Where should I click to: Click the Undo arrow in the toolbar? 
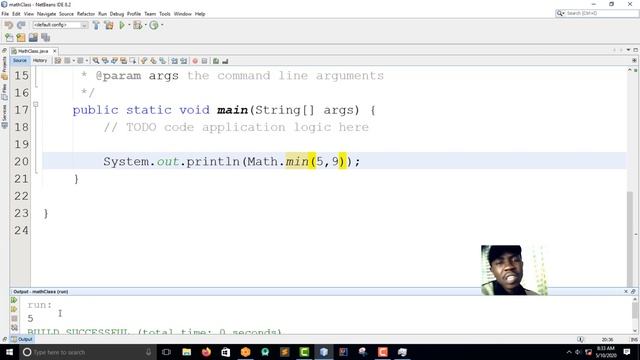tap(9, 25)
